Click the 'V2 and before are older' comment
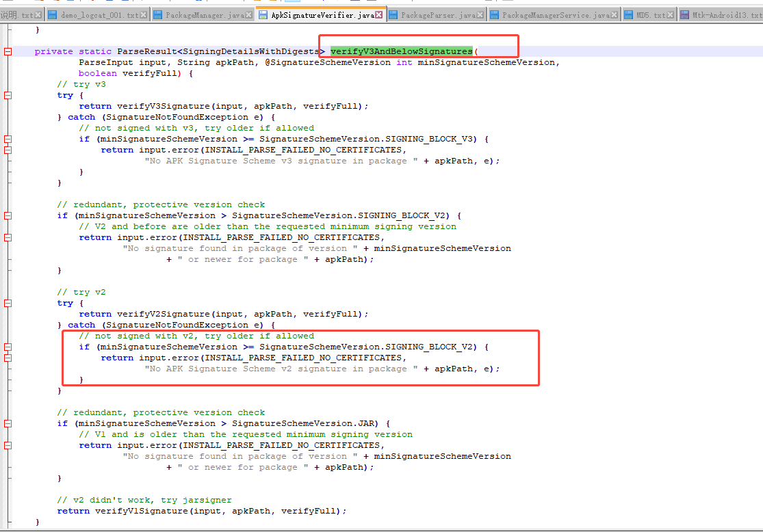This screenshot has width=763, height=532. click(x=268, y=226)
